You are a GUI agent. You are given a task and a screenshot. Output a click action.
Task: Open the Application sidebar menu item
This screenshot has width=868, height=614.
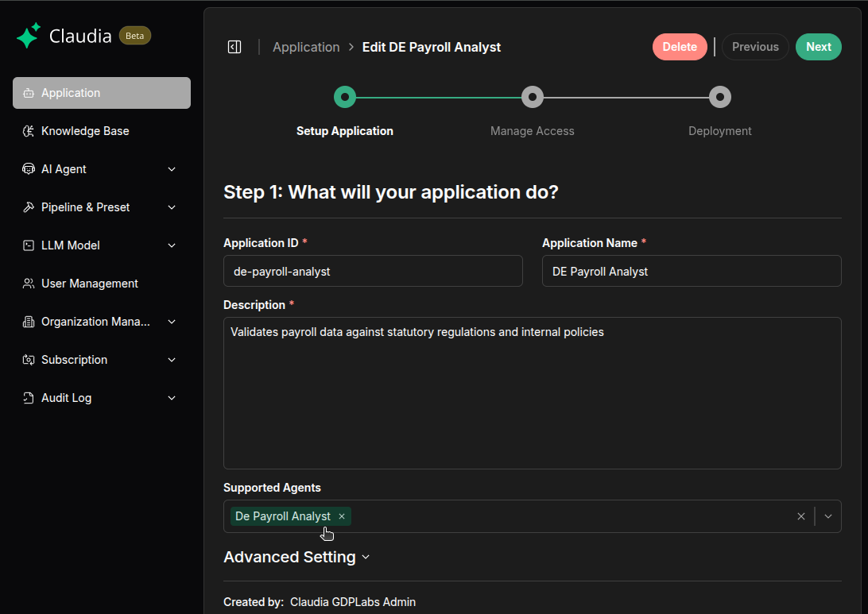coord(102,93)
